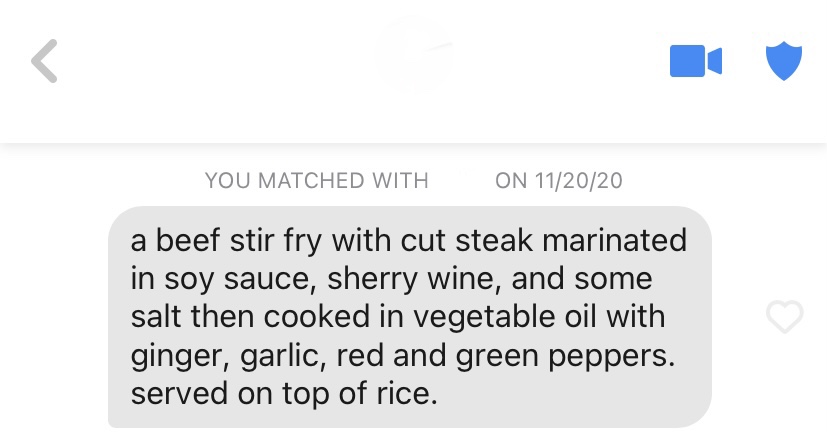Viewport: 827px width, 432px height.
Task: Start a video call with camera icon
Action: (695, 61)
